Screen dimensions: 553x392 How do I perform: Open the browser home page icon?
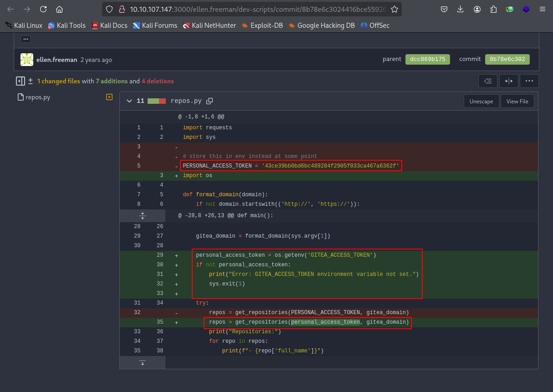(x=59, y=9)
